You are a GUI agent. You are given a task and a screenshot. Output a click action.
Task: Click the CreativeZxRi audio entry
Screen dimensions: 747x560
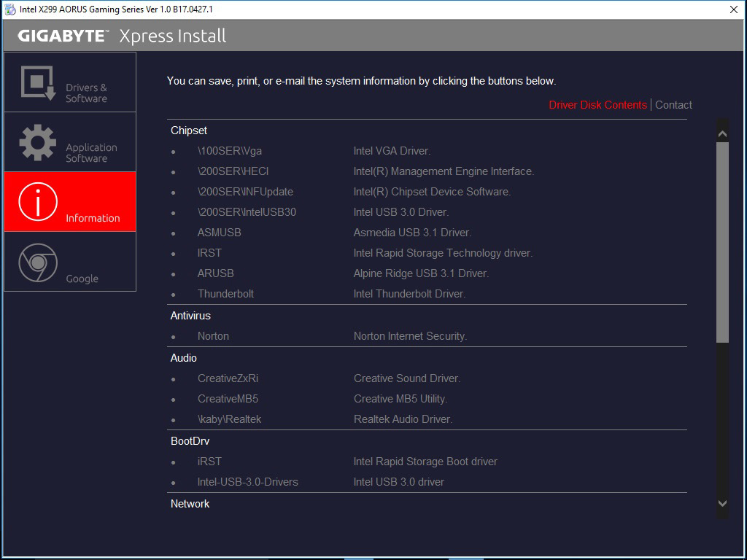(x=228, y=378)
